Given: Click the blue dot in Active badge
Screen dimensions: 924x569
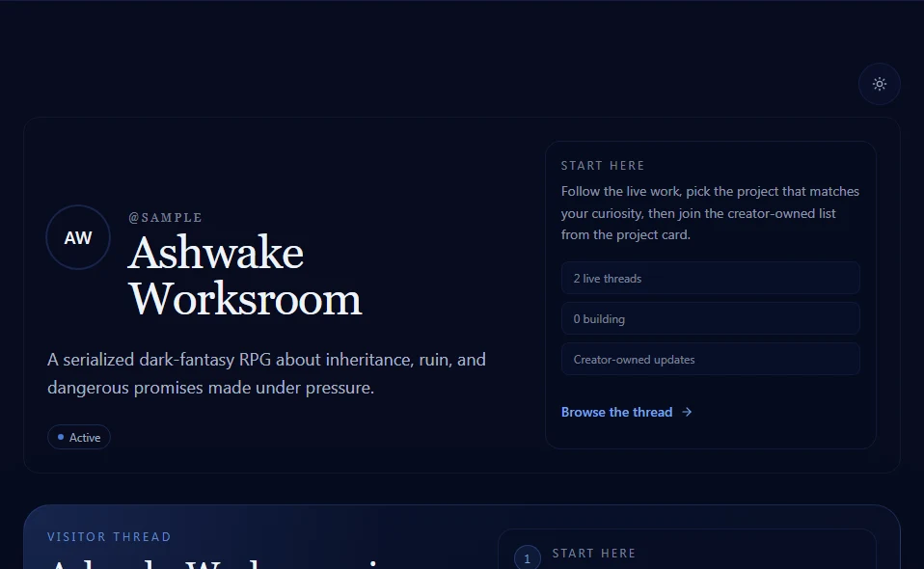Looking at the screenshot, I should click(x=61, y=437).
